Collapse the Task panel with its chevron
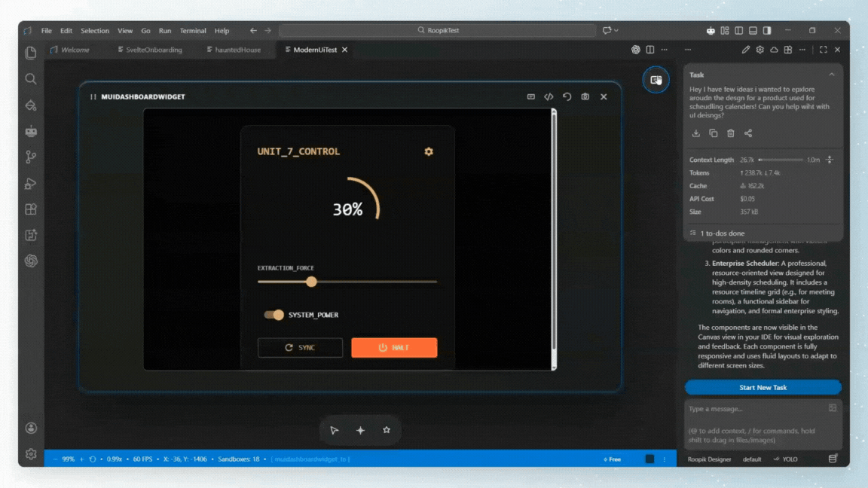Screen dimensions: 868x488 tap(832, 75)
